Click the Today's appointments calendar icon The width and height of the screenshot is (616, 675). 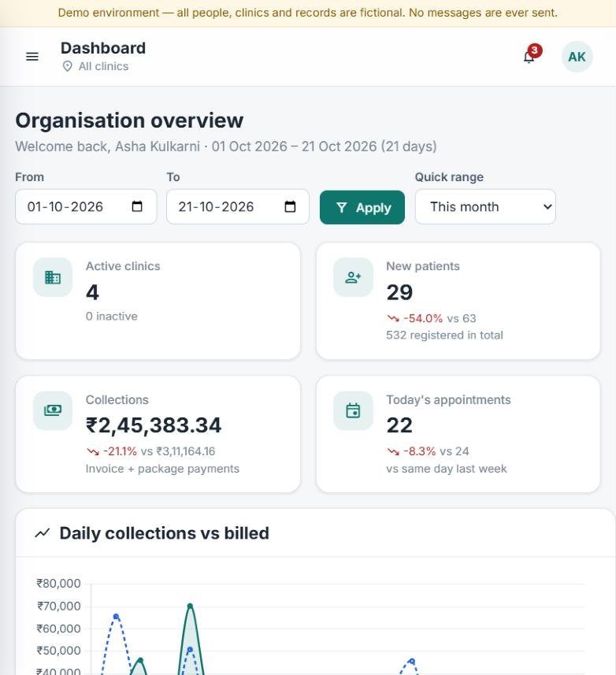pos(353,410)
